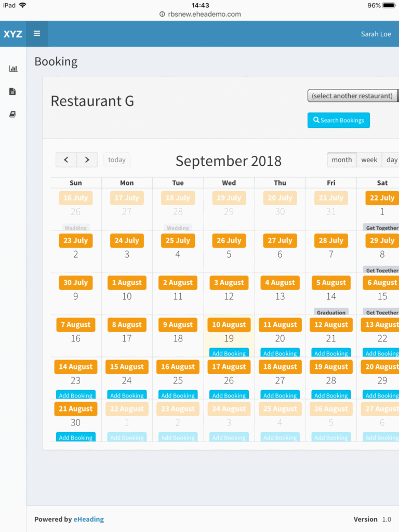Viewport: 399px width, 532px height.
Task: Add a booking on 17 August
Action: (x=229, y=395)
